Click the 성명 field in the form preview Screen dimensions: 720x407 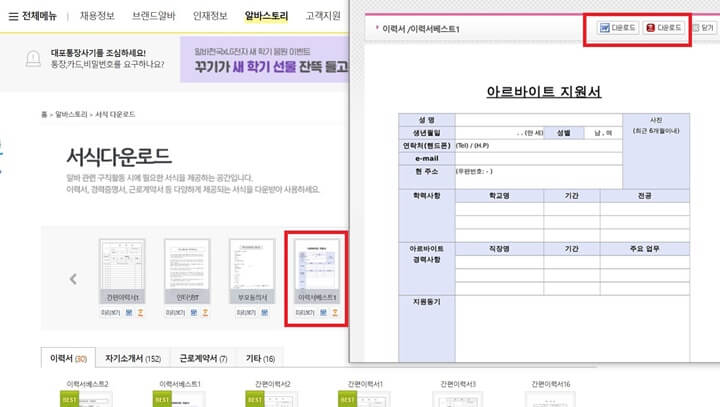coord(539,120)
